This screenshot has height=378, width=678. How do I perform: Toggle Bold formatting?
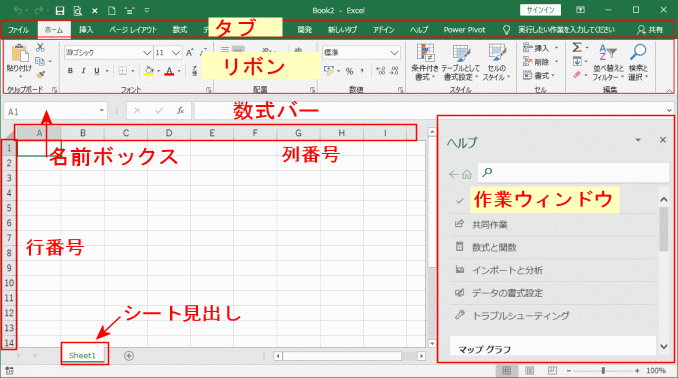click(x=70, y=70)
